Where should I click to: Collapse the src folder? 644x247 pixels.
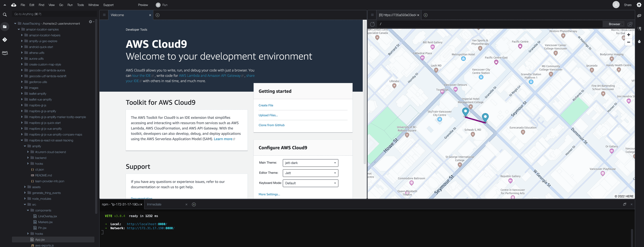25,205
